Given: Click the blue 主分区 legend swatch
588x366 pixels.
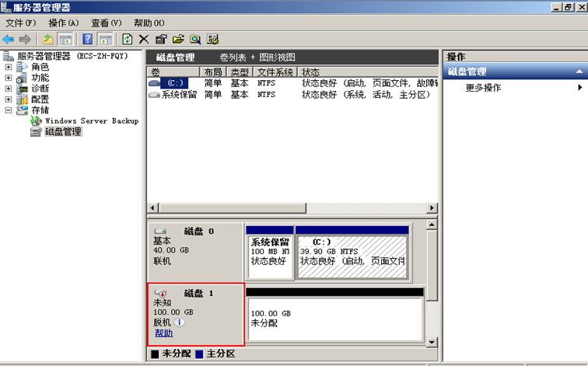Looking at the screenshot, I should tap(199, 354).
